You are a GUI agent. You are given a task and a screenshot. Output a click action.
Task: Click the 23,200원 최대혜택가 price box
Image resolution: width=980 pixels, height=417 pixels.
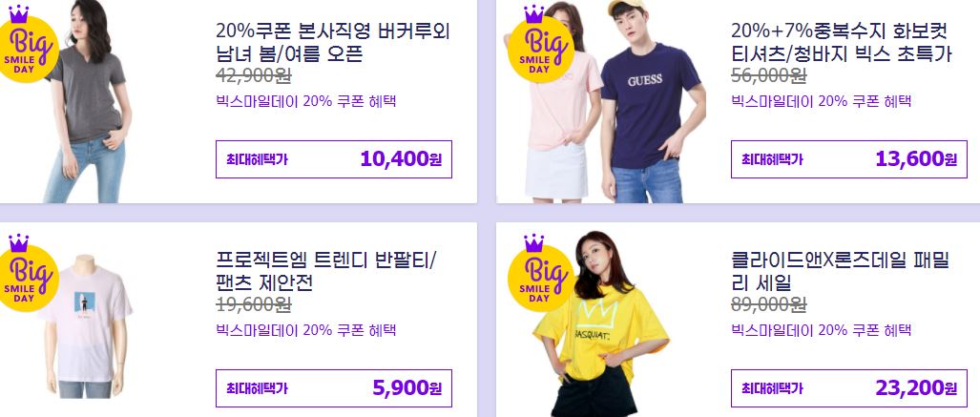click(x=848, y=388)
